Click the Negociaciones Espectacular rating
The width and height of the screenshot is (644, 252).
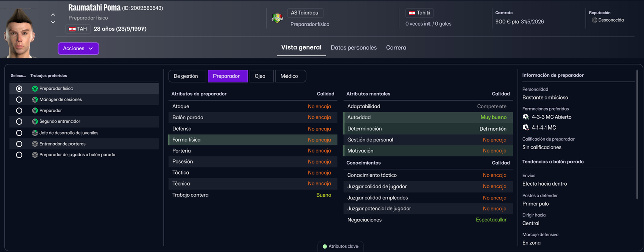(491, 220)
